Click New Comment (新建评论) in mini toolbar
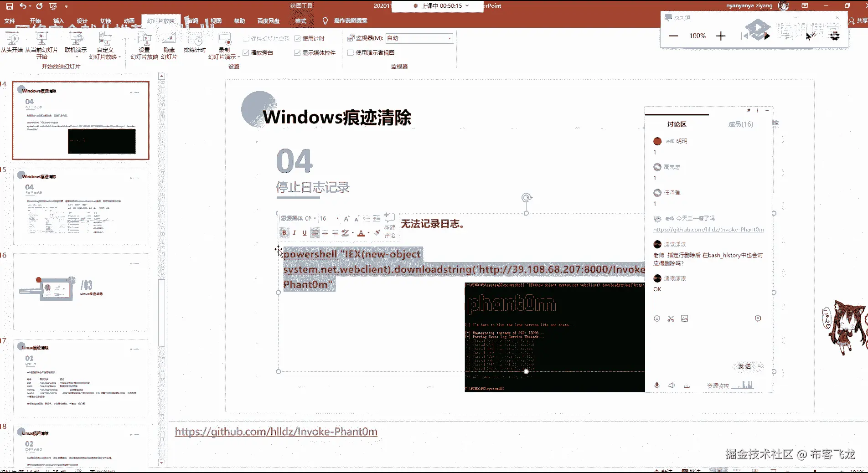This screenshot has width=868, height=473. tap(390, 225)
